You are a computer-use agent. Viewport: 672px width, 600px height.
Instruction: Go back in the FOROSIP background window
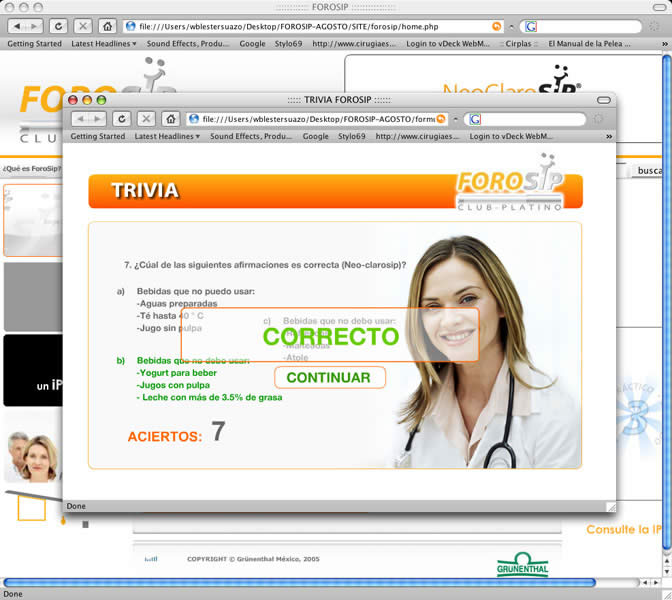17,26
